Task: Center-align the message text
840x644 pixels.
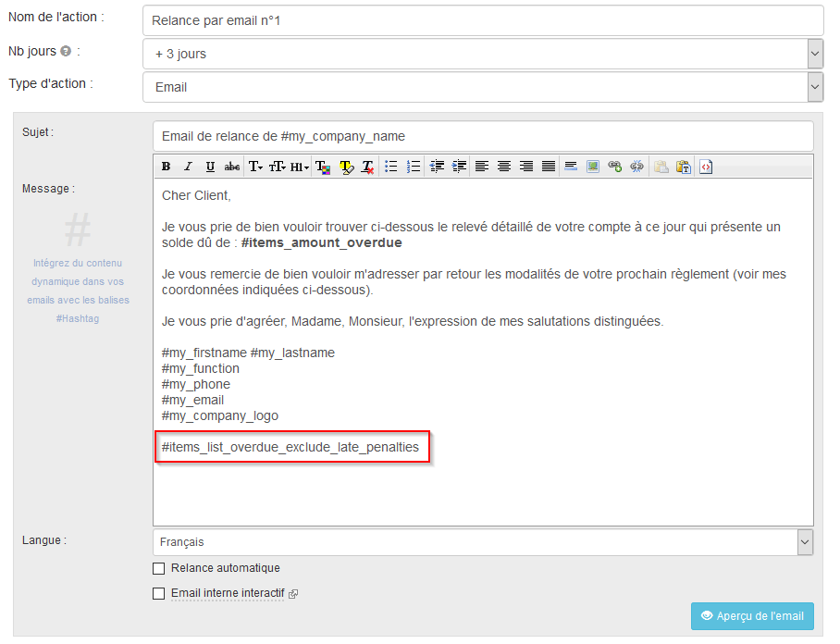Action: (504, 167)
